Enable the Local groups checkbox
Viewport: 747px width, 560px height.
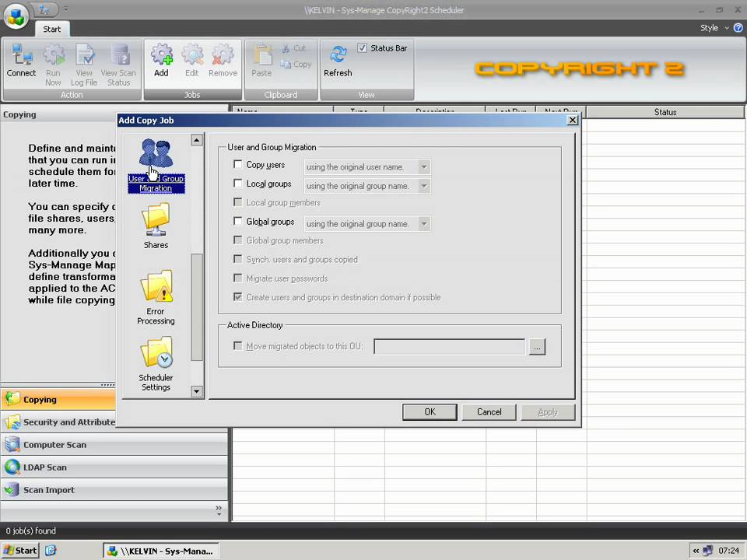pyautogui.click(x=238, y=184)
